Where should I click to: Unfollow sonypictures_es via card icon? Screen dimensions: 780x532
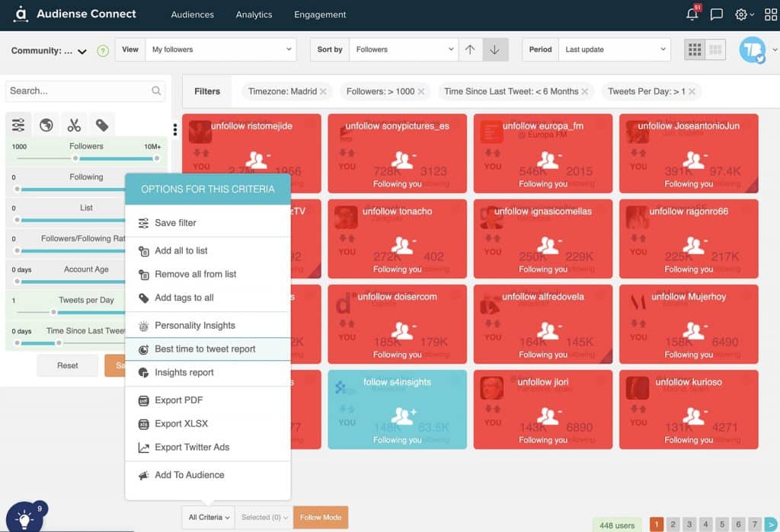click(404, 160)
